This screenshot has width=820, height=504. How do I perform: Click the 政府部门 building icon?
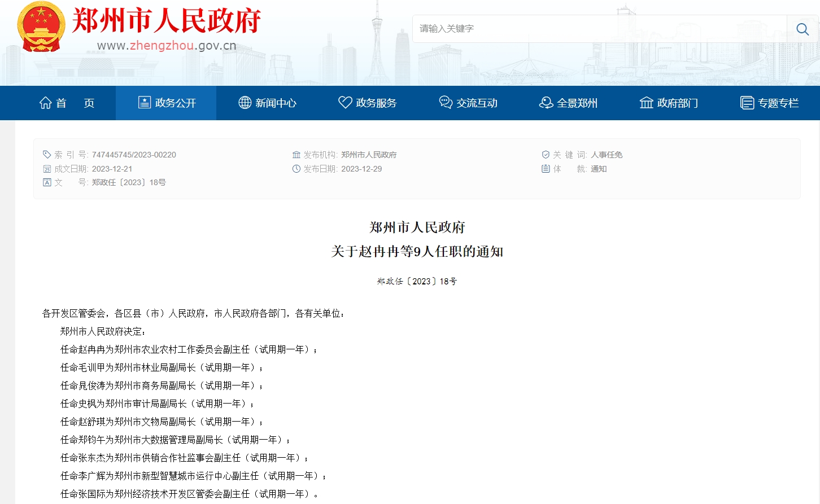pos(647,102)
